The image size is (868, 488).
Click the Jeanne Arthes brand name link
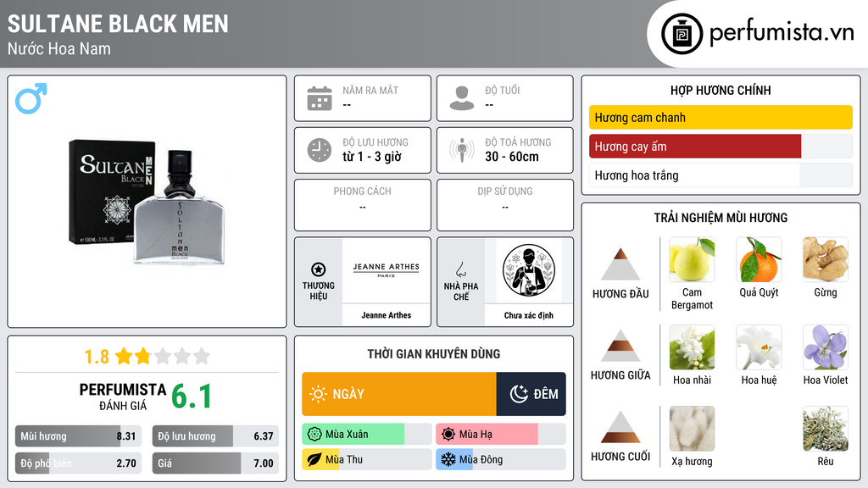coord(387,315)
